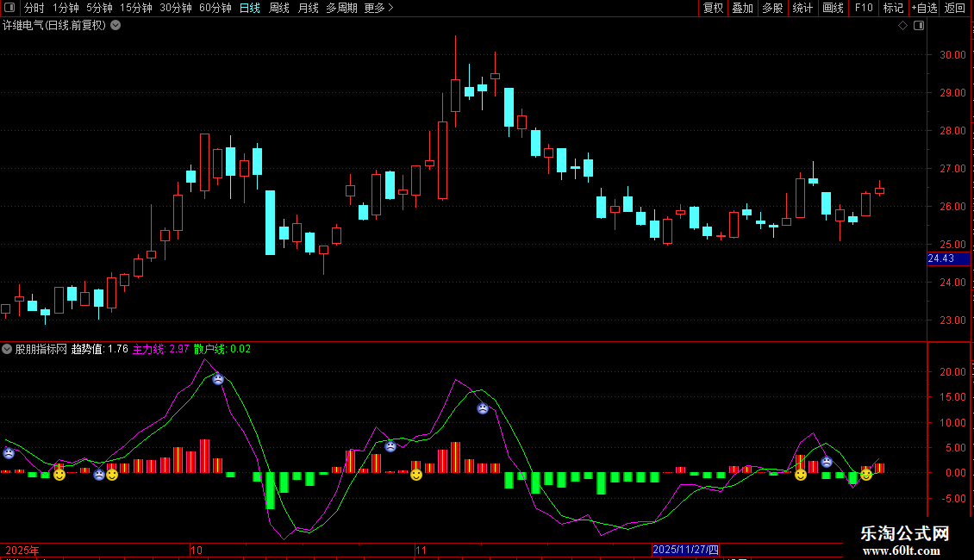The width and height of the screenshot is (974, 560).
Task: Click the sad face marker at the far left edge
Action: 9,453
